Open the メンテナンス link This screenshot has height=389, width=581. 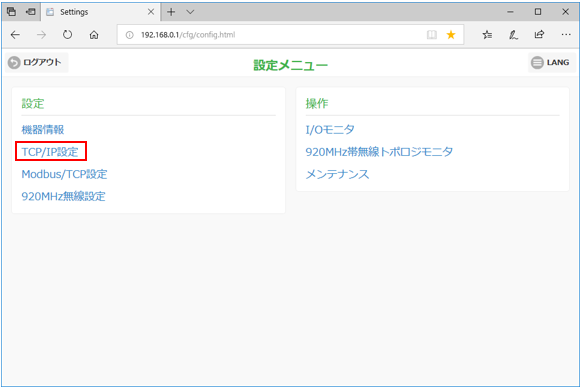(x=337, y=174)
